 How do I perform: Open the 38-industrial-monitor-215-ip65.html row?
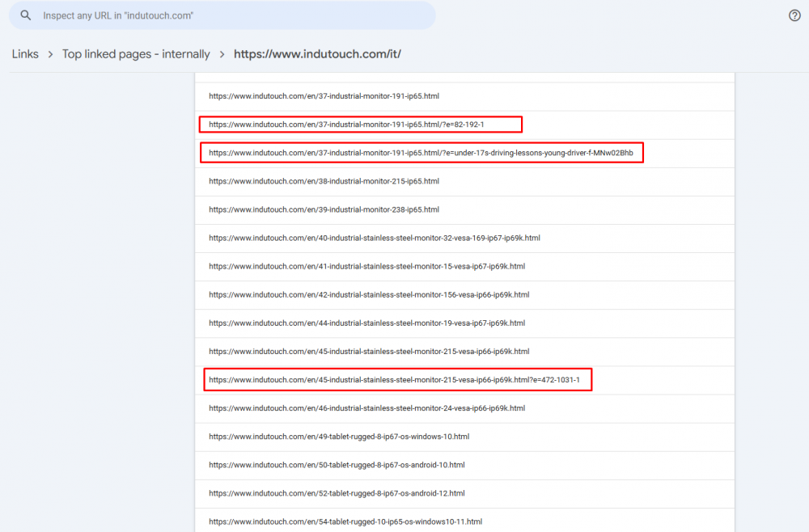[x=465, y=181]
